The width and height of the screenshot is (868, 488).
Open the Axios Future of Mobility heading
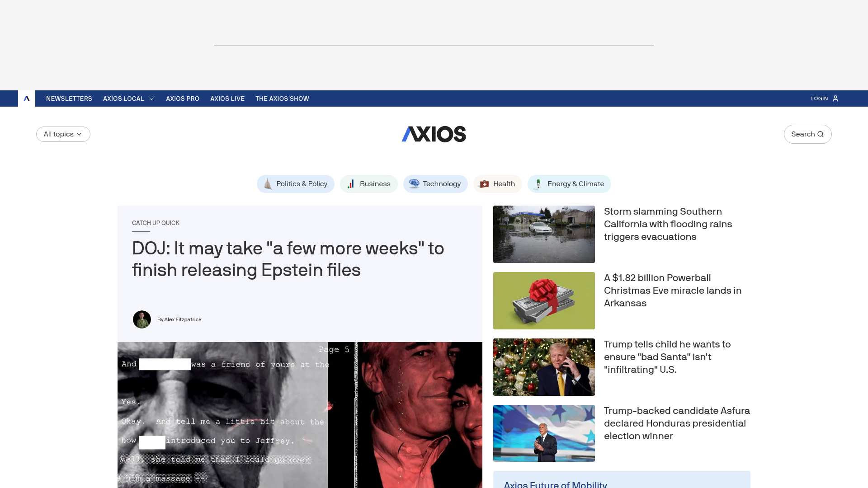(x=556, y=484)
